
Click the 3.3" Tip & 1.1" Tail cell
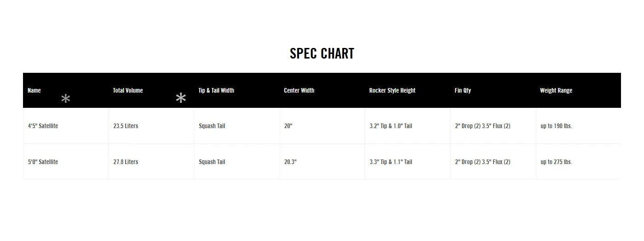coord(391,162)
